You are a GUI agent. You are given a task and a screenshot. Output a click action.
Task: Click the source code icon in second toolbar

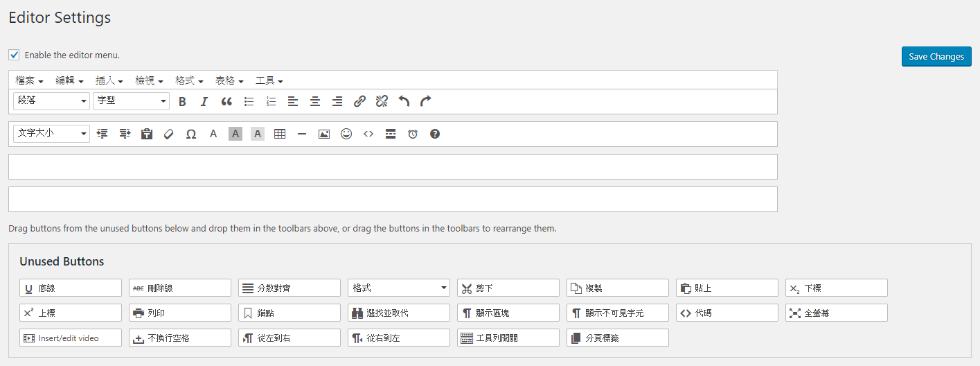[x=368, y=134]
